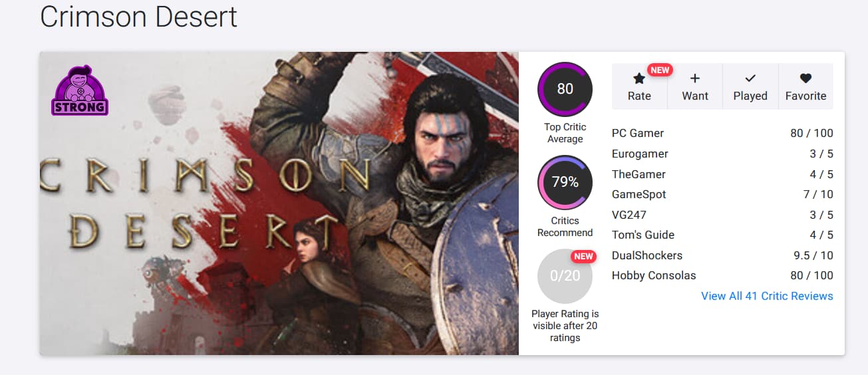Click the purple Strong rating badge

(80, 90)
